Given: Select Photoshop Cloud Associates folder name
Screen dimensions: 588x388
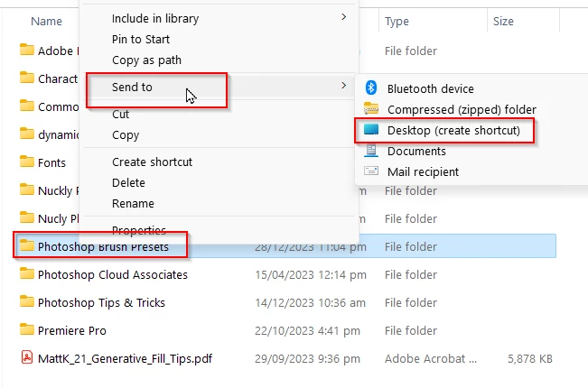Looking at the screenshot, I should coord(113,274).
